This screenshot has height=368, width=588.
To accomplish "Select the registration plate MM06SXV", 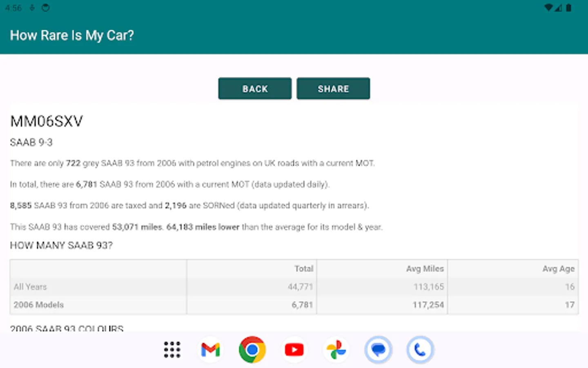I will [47, 121].
